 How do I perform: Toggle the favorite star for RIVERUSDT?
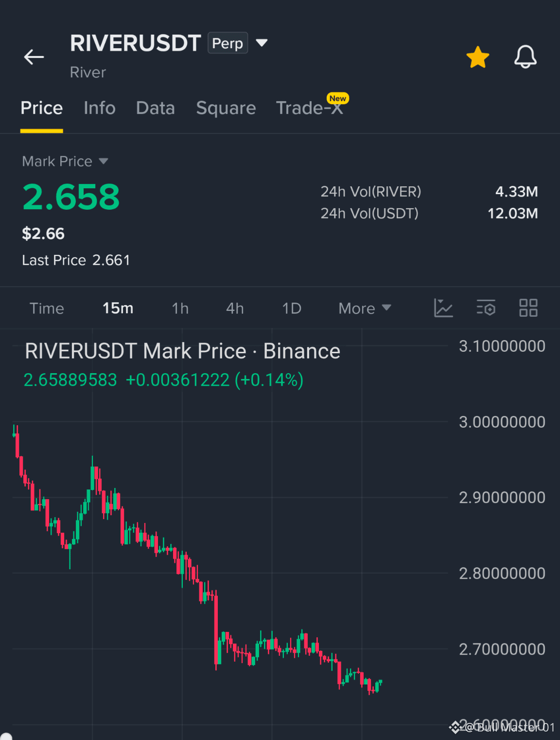click(x=478, y=57)
